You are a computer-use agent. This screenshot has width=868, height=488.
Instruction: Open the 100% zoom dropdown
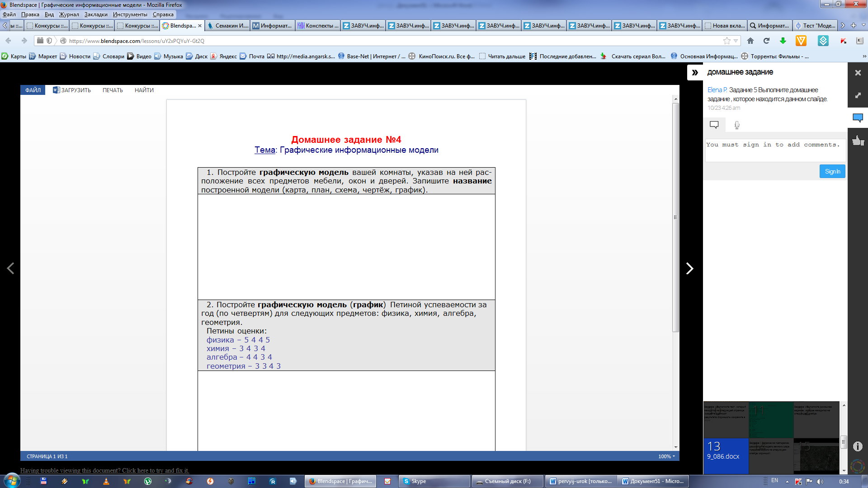(x=666, y=456)
